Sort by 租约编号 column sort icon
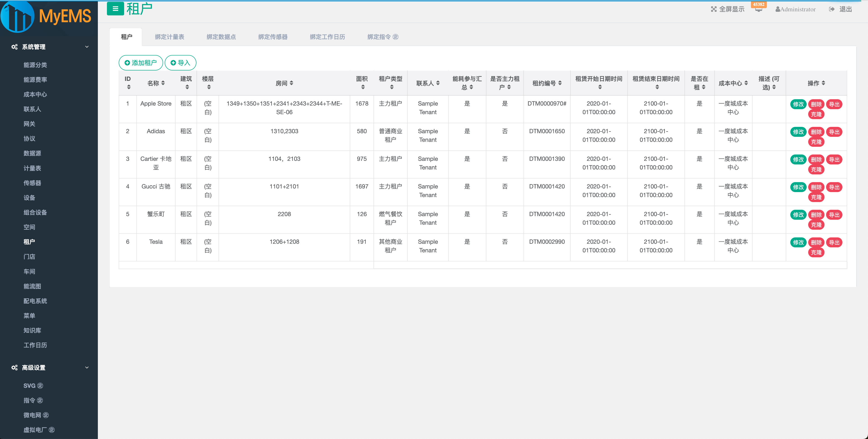Viewport: 868px width, 439px height. pos(560,83)
